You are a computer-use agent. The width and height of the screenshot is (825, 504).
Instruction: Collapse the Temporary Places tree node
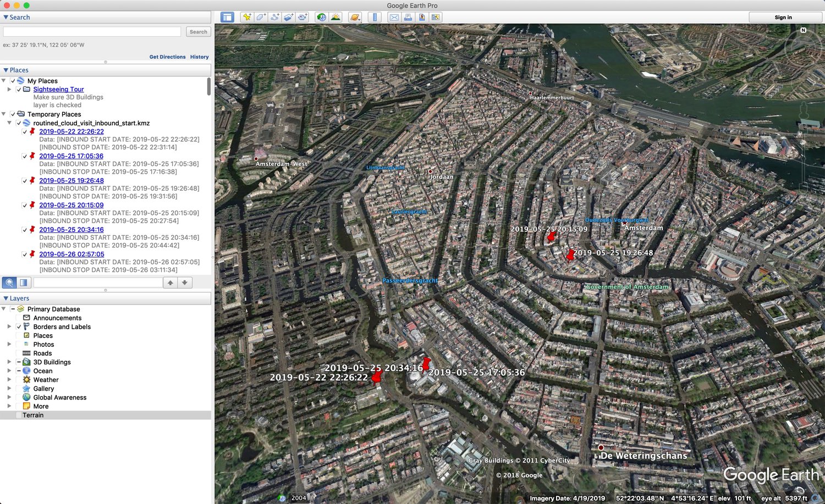pyautogui.click(x=4, y=114)
